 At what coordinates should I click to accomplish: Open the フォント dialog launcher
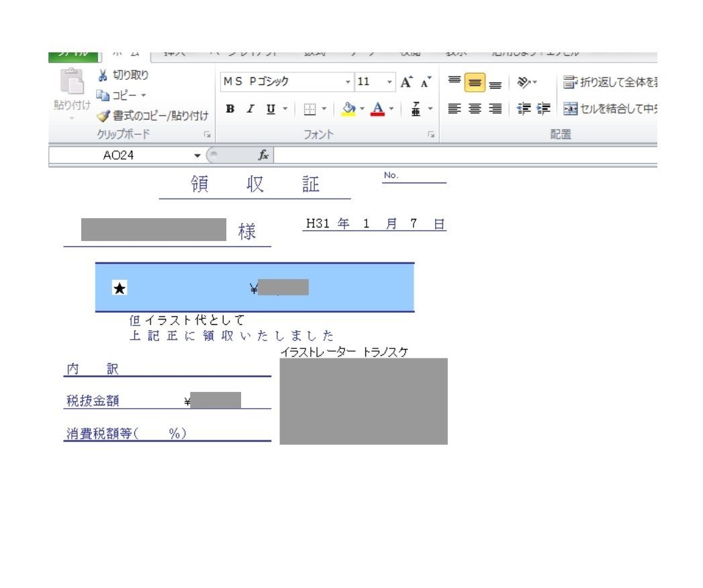pos(431,134)
